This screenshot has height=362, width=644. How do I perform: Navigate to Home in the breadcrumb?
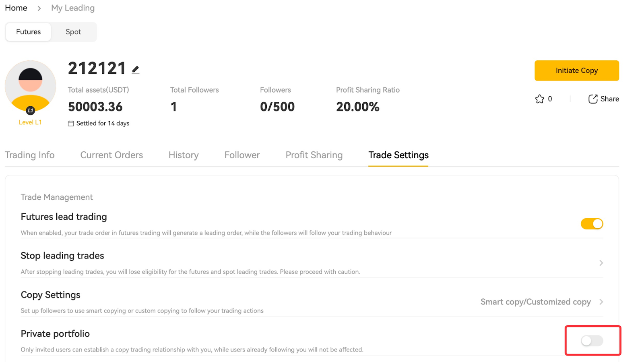[16, 8]
